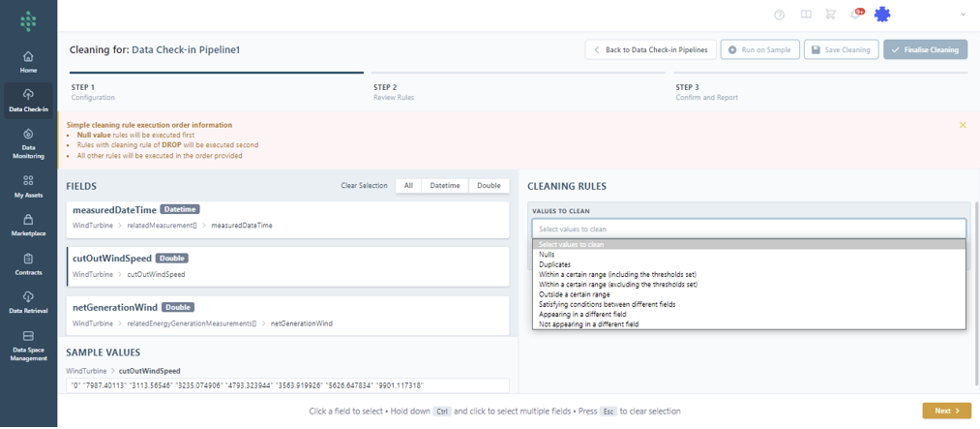Filter fields by Double type
Viewport: 980px width, 429px height.
[489, 186]
